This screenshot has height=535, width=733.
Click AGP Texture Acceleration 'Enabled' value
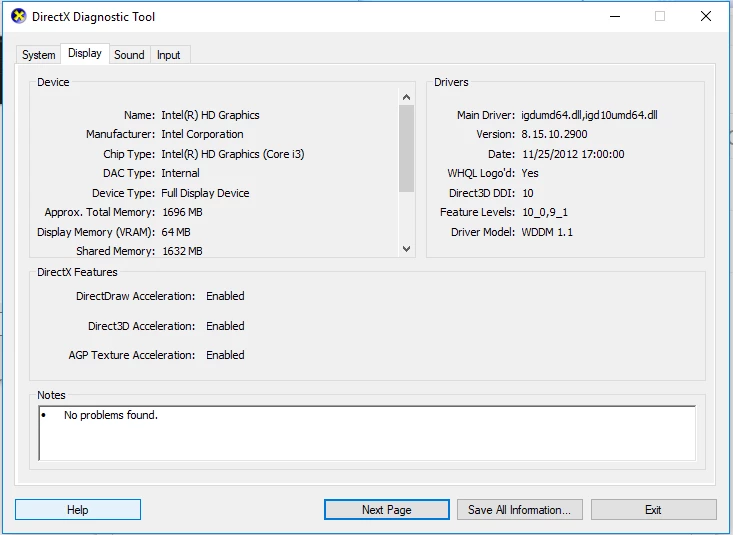click(x=225, y=355)
